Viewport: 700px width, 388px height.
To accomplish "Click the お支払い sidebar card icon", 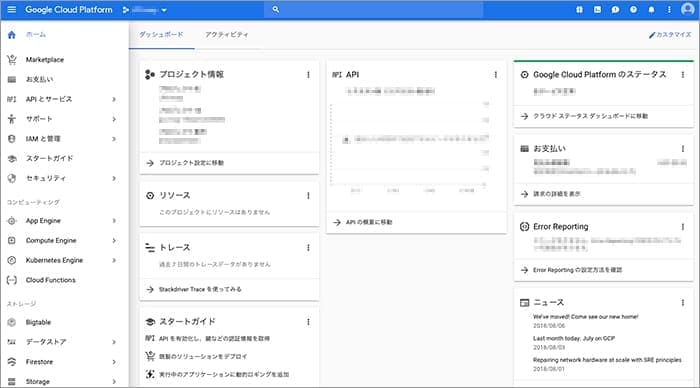I will click(x=12, y=79).
